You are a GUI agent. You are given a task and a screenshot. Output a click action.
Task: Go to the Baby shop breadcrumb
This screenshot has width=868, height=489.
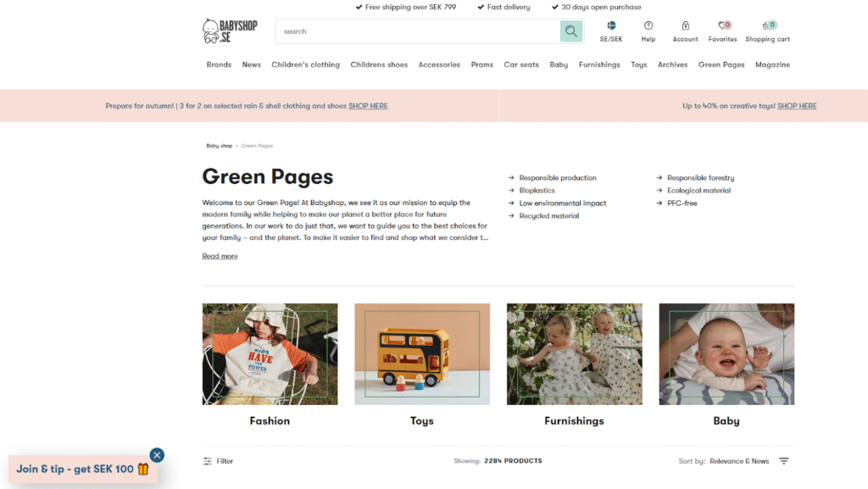tap(220, 146)
